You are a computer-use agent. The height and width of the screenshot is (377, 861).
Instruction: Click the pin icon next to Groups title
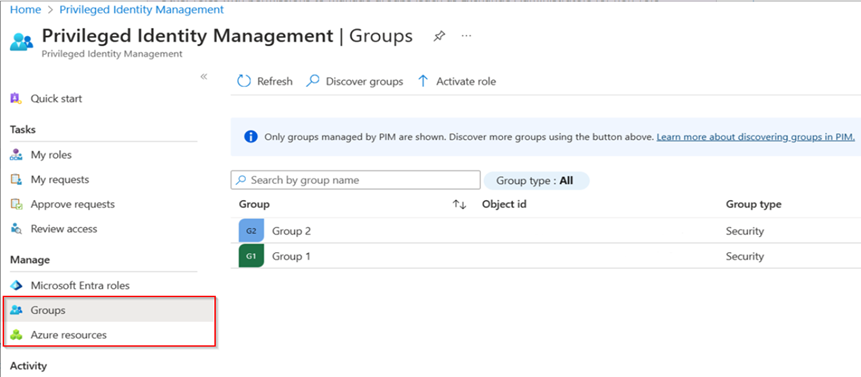pyautogui.click(x=439, y=36)
